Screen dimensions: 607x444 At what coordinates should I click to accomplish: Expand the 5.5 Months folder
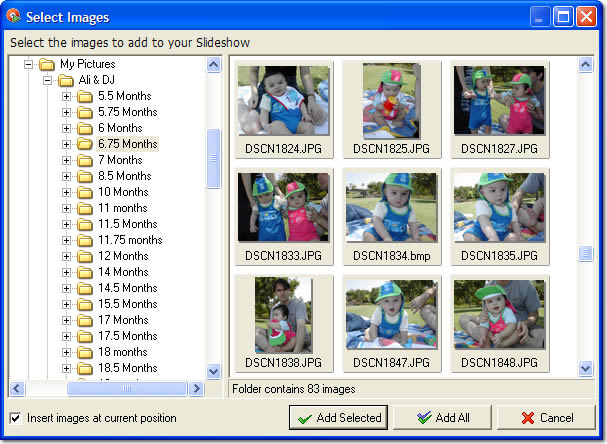66,96
